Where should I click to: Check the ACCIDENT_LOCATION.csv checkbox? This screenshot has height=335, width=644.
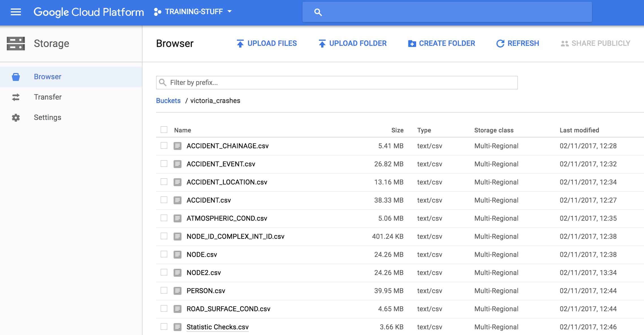[164, 182]
